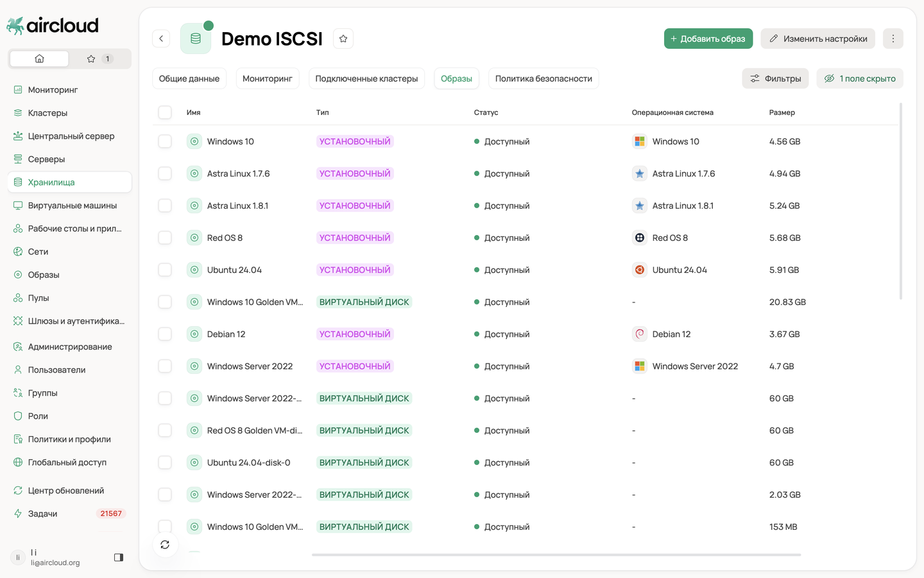This screenshot has width=924, height=578.
Task: Go to home icon tab in sidebar
Action: tap(39, 58)
